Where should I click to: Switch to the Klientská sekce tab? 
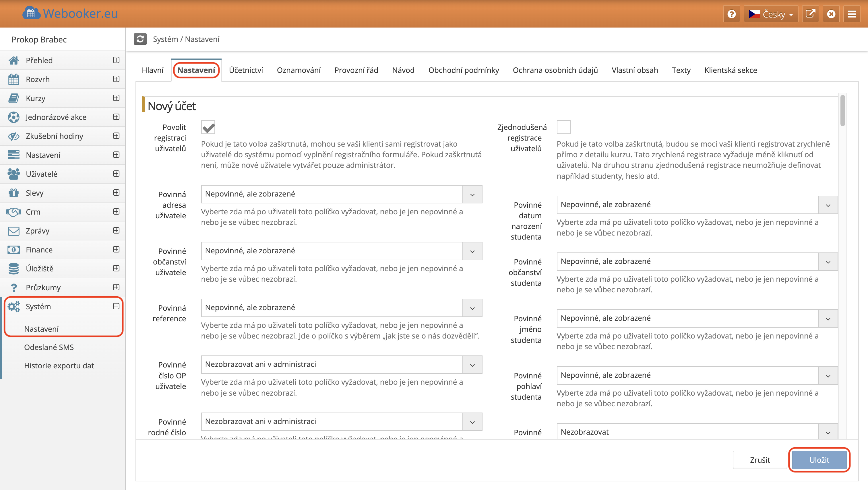(x=730, y=70)
